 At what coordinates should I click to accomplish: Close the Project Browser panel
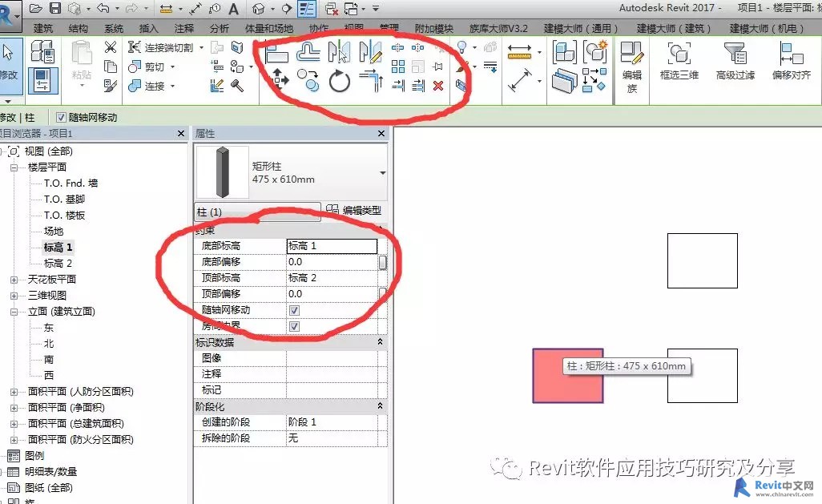coord(181,134)
